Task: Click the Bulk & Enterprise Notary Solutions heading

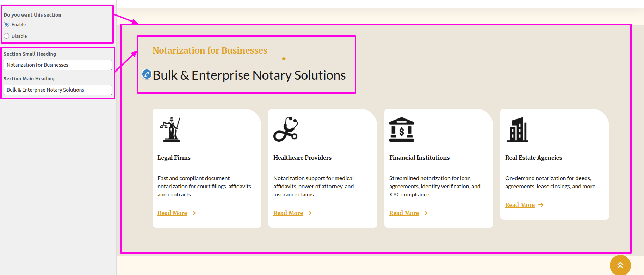Action: [x=249, y=75]
